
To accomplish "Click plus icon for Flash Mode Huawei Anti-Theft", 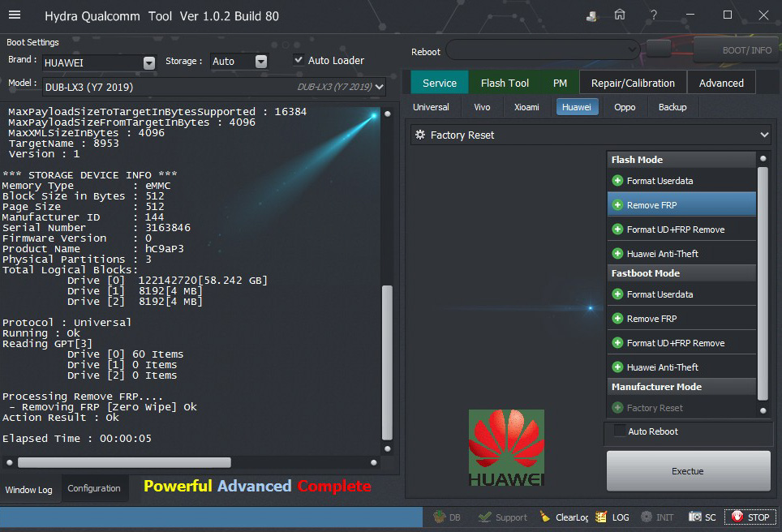I will tap(617, 253).
